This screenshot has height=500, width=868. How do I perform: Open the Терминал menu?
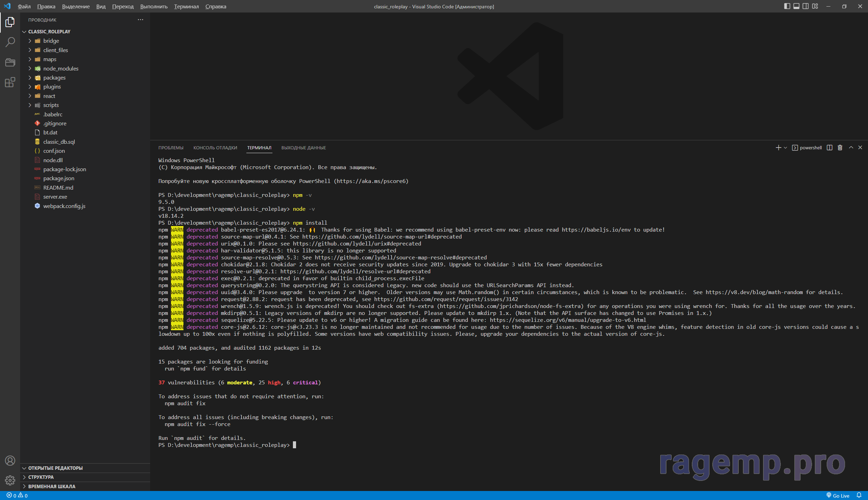tap(186, 6)
